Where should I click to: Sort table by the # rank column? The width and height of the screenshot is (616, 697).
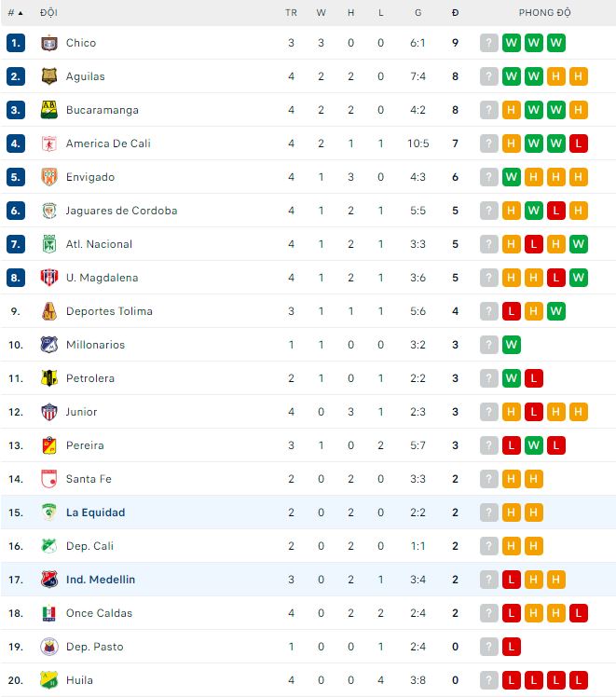pyautogui.click(x=16, y=13)
